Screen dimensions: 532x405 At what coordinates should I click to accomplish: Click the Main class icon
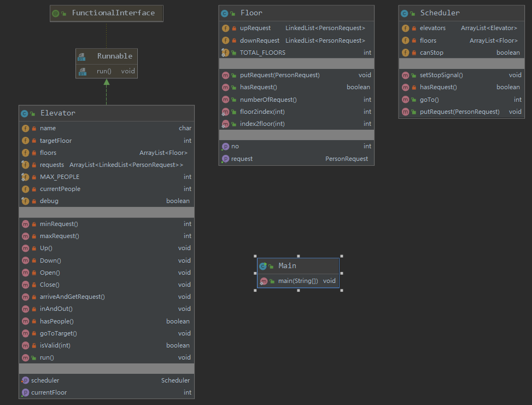click(263, 266)
